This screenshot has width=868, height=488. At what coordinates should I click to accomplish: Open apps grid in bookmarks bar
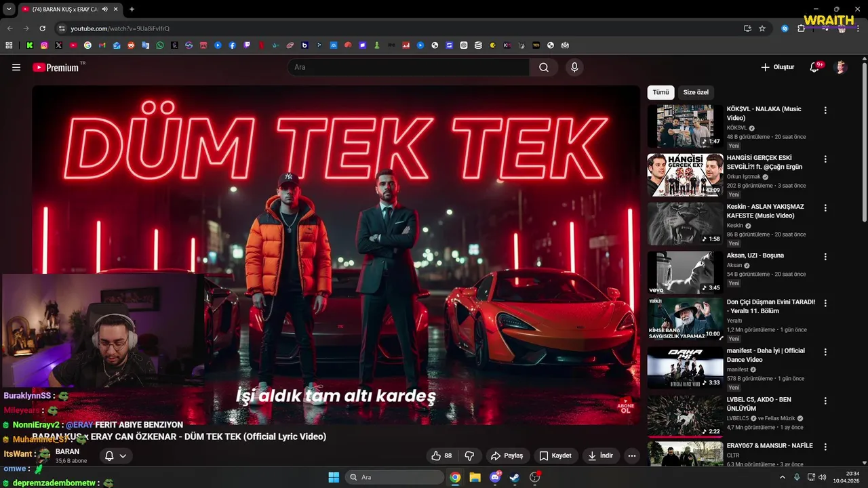9,45
